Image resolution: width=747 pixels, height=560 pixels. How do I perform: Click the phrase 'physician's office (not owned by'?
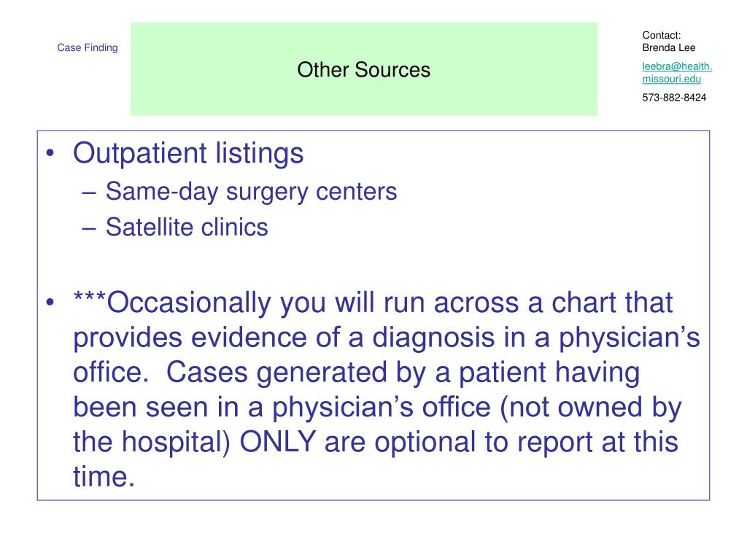pos(476,408)
